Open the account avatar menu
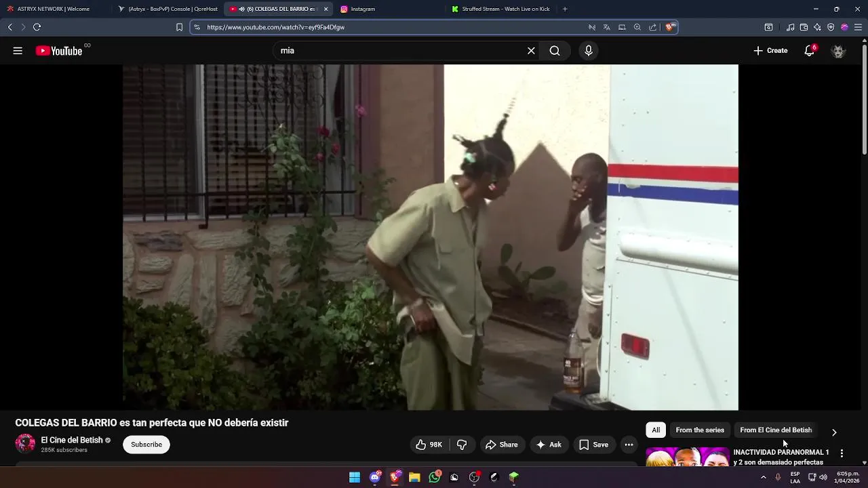The height and width of the screenshot is (488, 868). 838,51
